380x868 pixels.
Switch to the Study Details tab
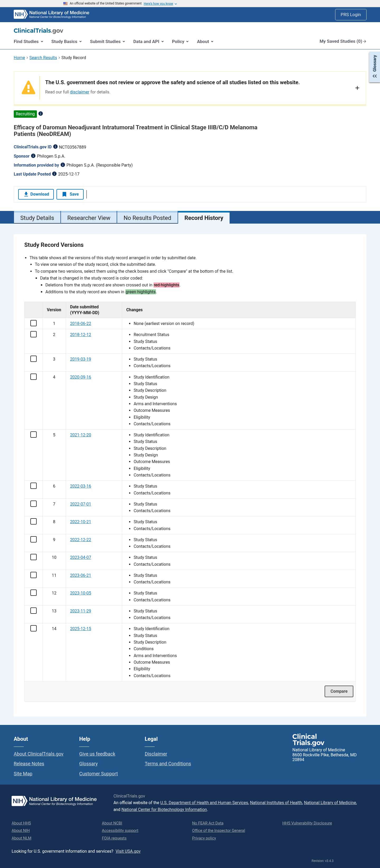tap(37, 218)
